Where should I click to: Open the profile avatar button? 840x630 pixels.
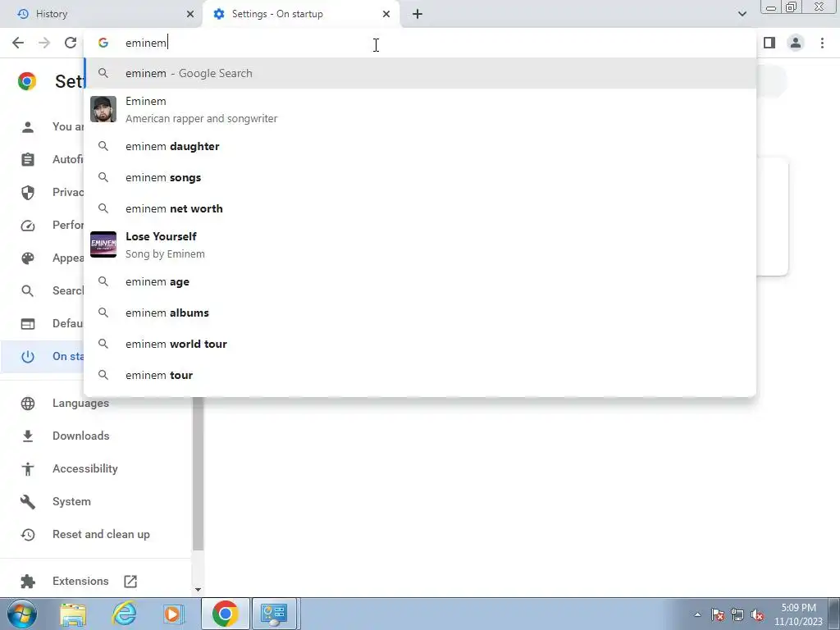[796, 43]
